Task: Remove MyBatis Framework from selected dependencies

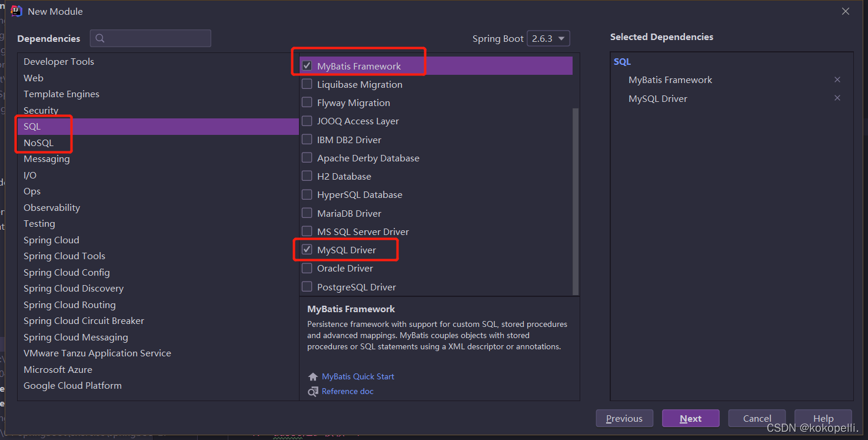Action: pos(837,80)
